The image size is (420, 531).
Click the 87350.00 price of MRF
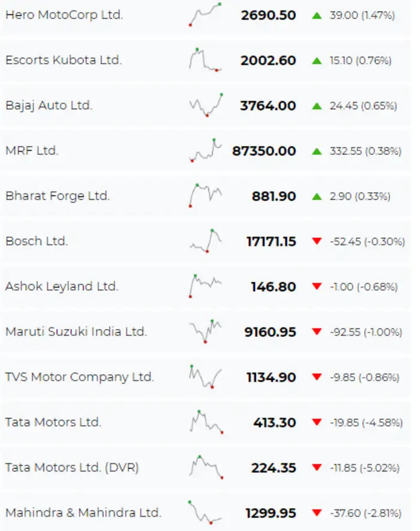[x=264, y=151]
